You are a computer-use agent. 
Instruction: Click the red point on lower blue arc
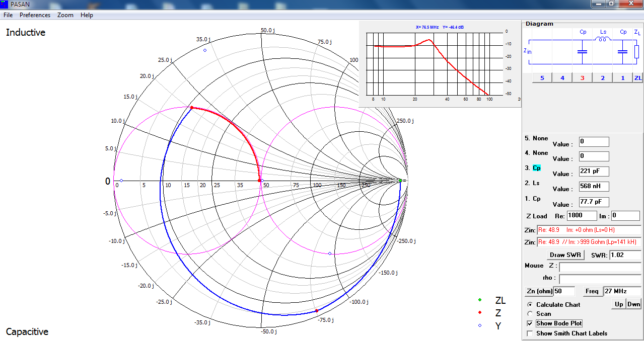(x=317, y=311)
